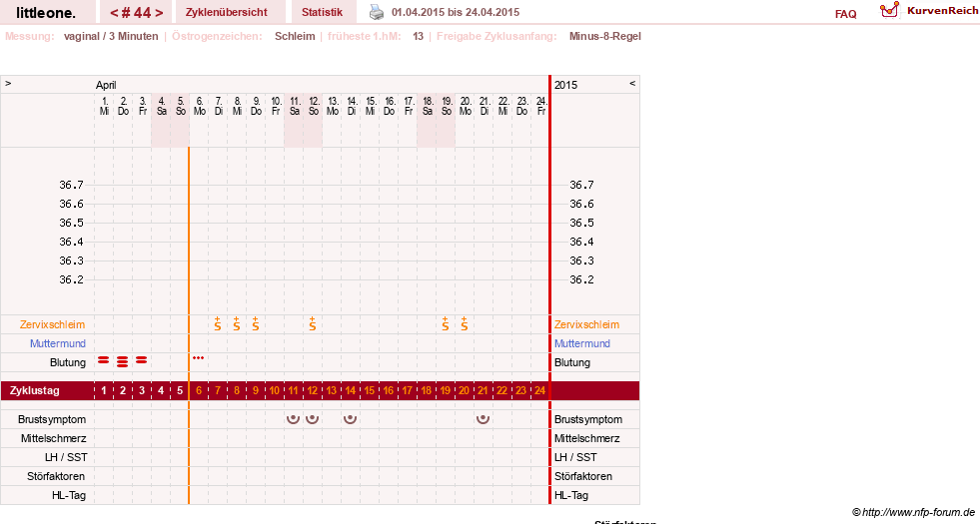Click breast symptom icon on day 12
The width and height of the screenshot is (980, 524).
click(x=312, y=419)
